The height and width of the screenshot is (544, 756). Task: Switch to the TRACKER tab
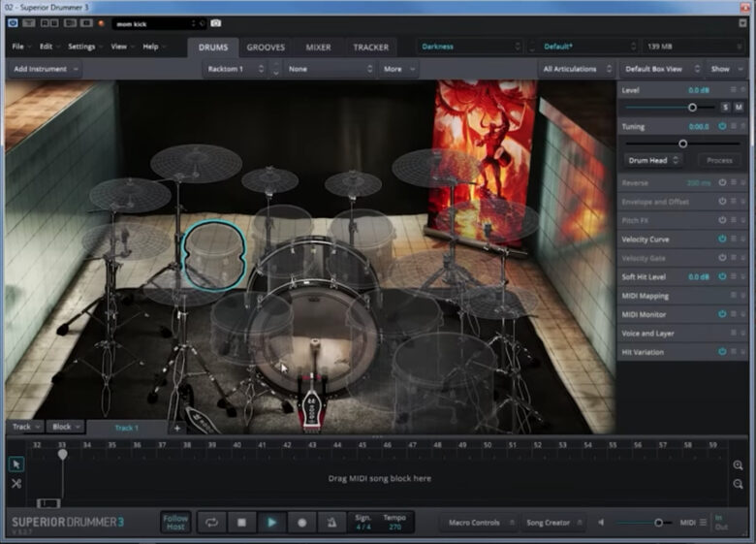click(371, 48)
